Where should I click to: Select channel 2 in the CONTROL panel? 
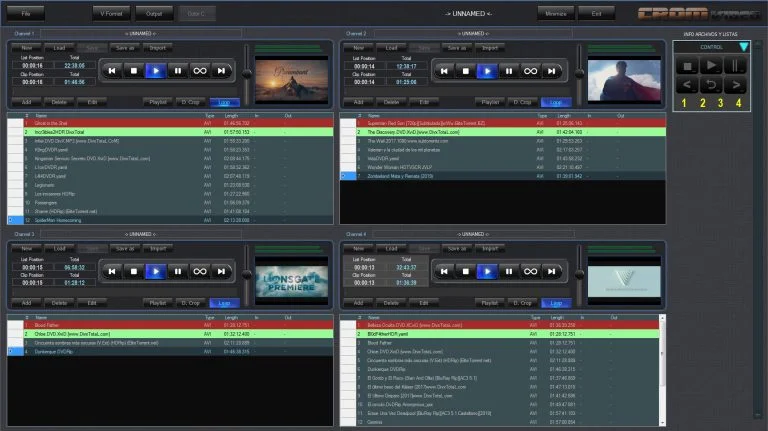pos(702,103)
